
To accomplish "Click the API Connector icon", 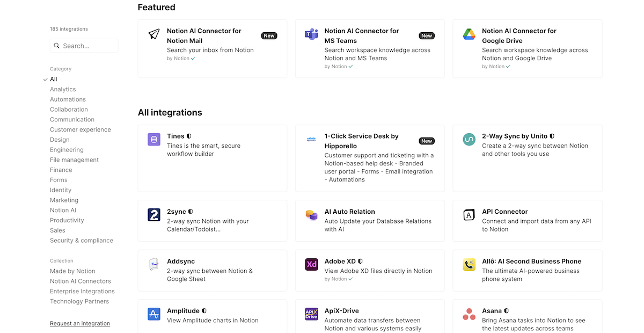I will point(469,215).
